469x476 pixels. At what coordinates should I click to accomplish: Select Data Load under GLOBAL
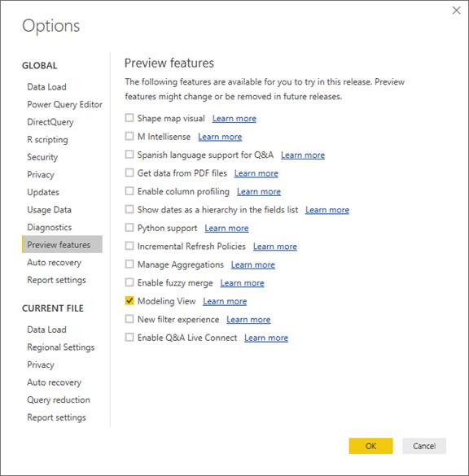[x=46, y=87]
